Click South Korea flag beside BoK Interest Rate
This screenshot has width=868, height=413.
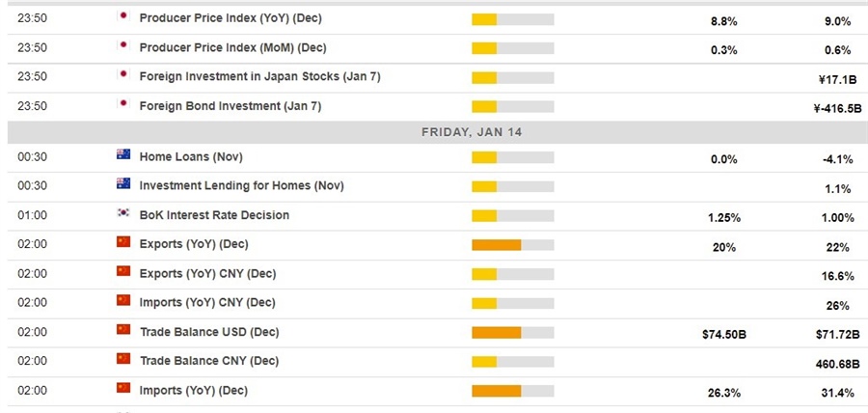point(122,214)
